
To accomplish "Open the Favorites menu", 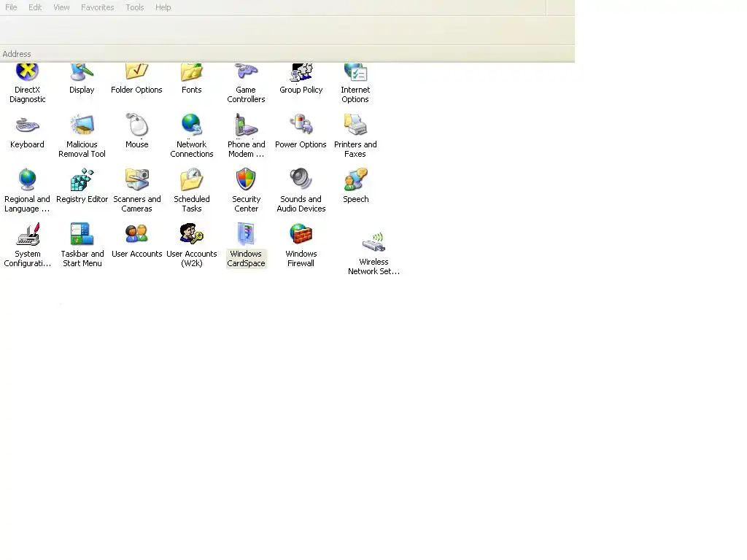I will pyautogui.click(x=98, y=7).
